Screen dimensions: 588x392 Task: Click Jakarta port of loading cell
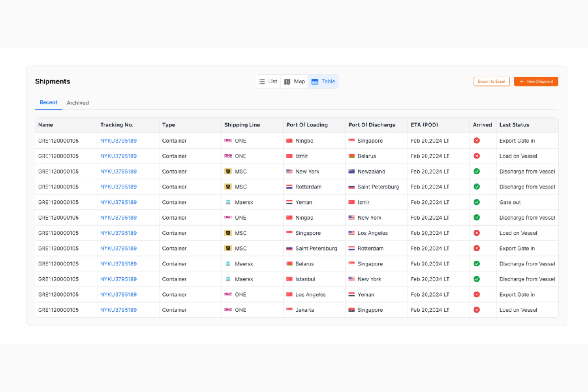pyautogui.click(x=314, y=310)
